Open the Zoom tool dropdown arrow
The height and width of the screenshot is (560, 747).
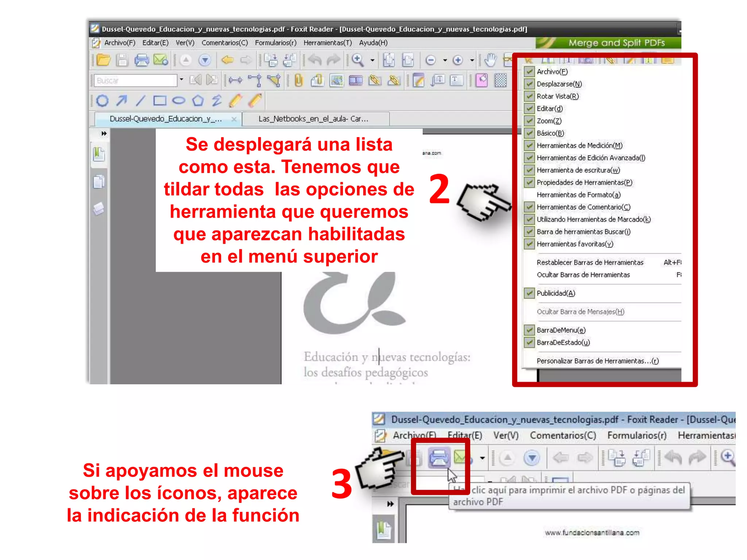(x=372, y=60)
